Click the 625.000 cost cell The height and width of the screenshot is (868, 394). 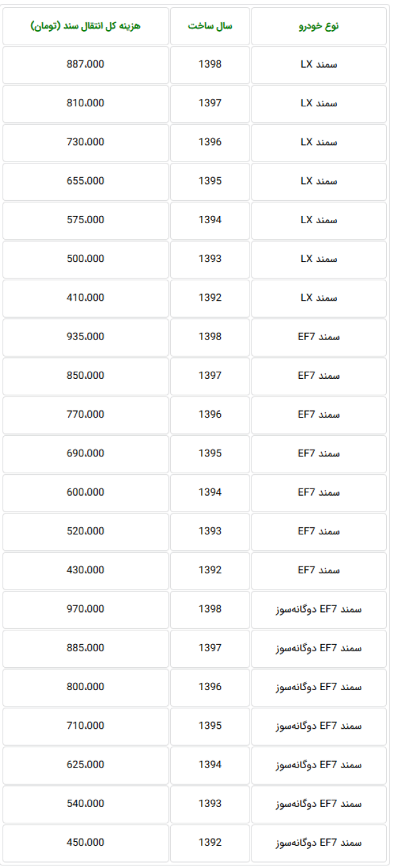pyautogui.click(x=85, y=765)
